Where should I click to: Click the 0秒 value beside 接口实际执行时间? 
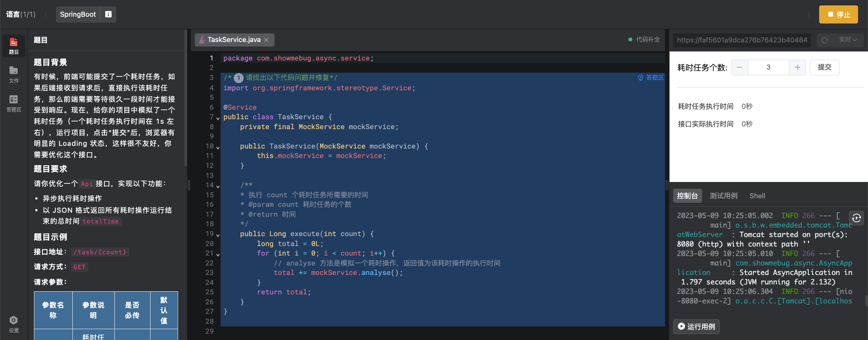(x=747, y=124)
